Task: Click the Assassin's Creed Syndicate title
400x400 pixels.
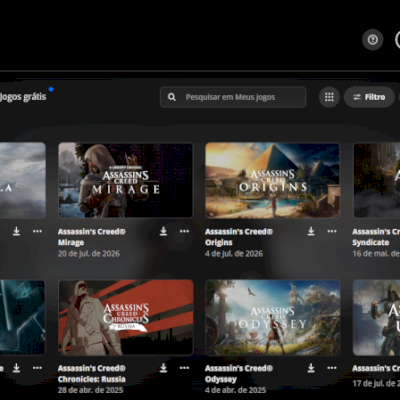Action: click(x=376, y=237)
